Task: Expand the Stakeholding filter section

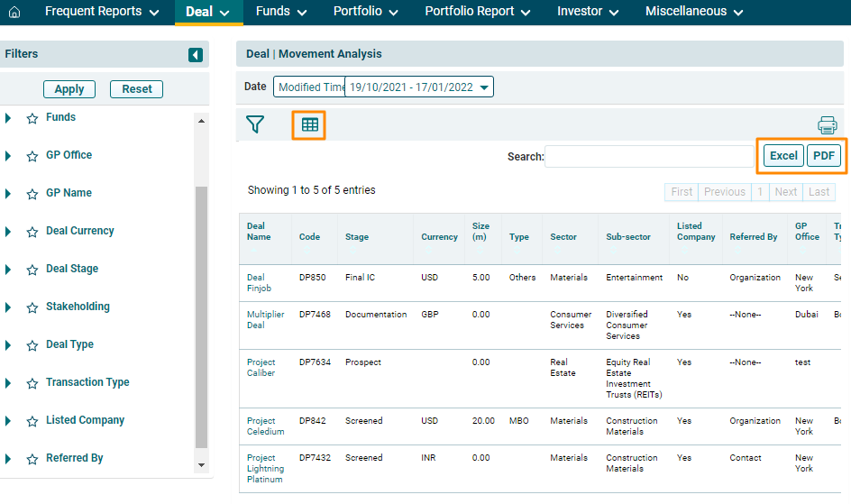Action: pyautogui.click(x=8, y=307)
